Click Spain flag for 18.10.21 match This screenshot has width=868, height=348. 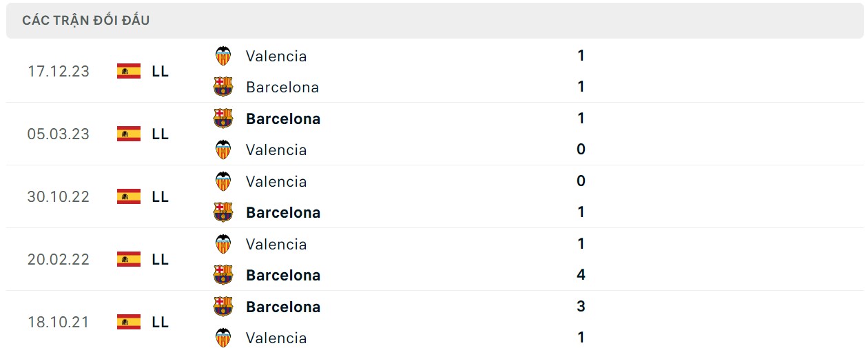coord(129,322)
